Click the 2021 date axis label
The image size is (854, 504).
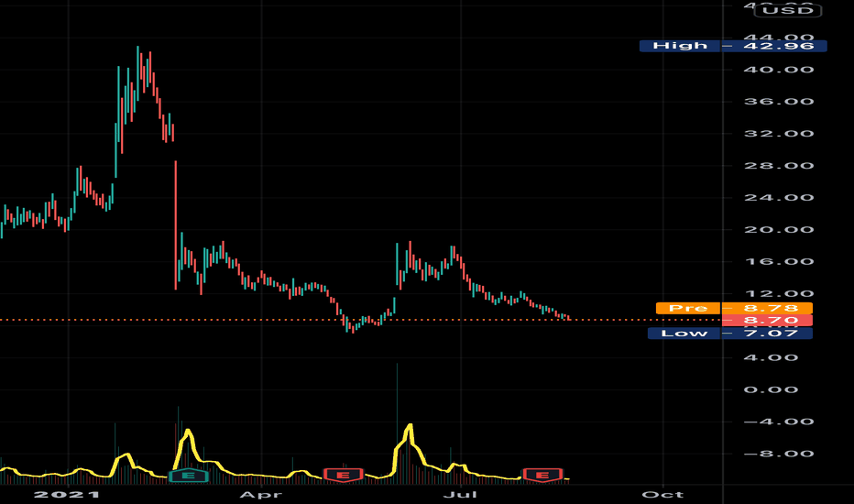pos(67,495)
